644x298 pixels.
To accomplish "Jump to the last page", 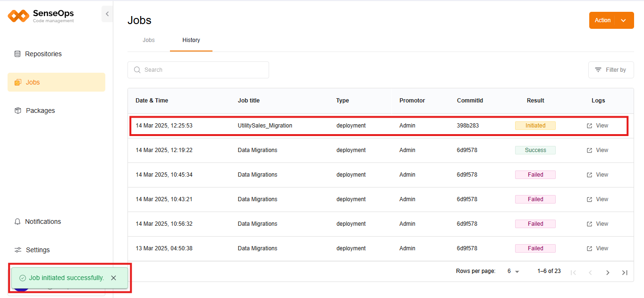I will (625, 272).
